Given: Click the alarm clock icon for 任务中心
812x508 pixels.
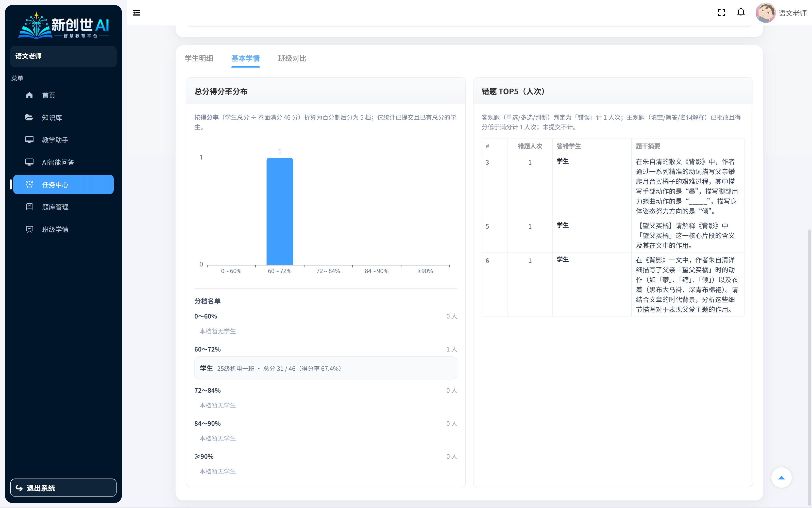Looking at the screenshot, I should pos(29,184).
